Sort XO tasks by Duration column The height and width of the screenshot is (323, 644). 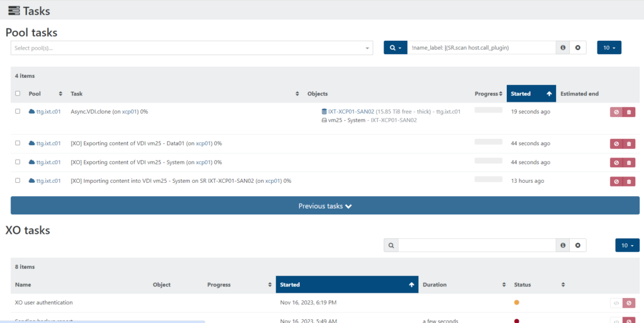pos(464,285)
